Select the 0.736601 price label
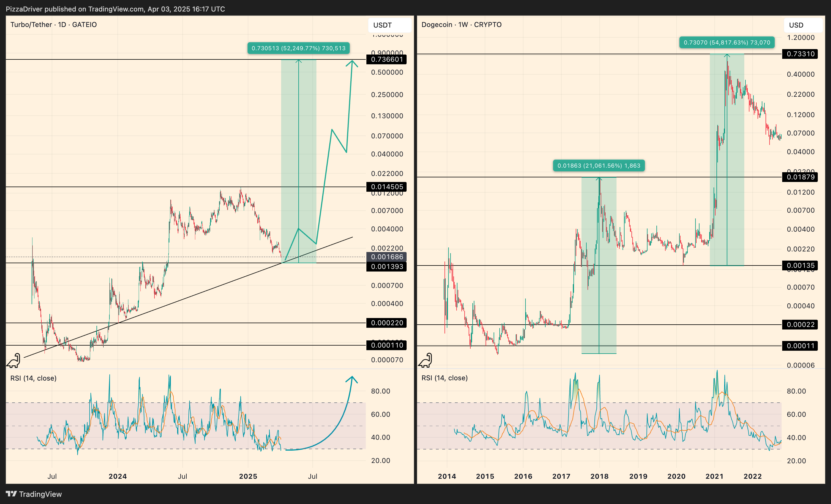Viewport: 831px width, 504px height. click(x=386, y=60)
